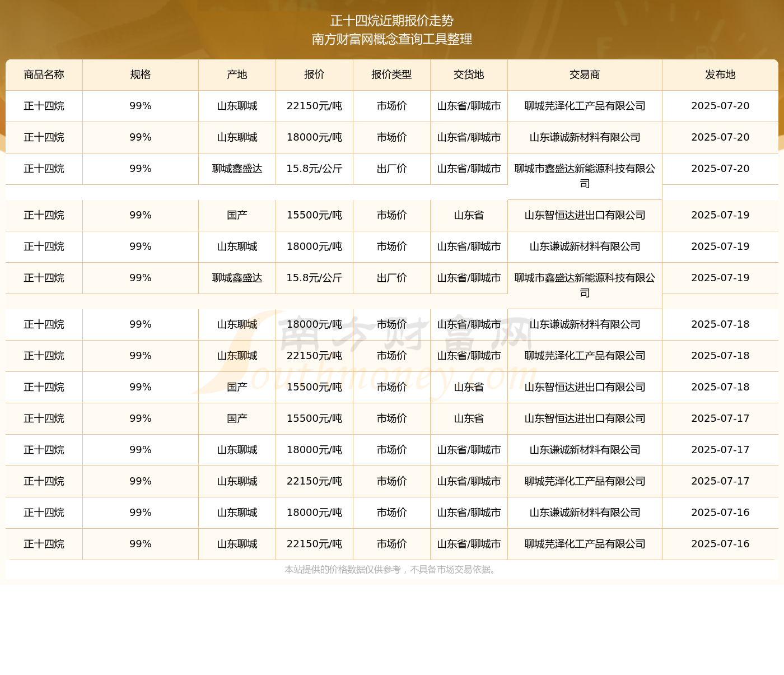Select 聊城芫泽化工产品有限公司 in the 2025-07-17 row
Image resolution: width=784 pixels, height=675 pixels.
click(585, 481)
